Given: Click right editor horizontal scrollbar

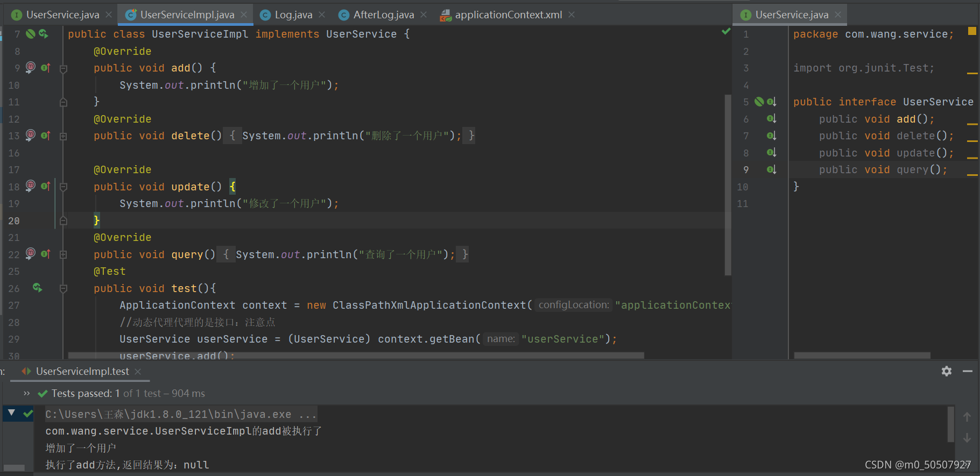Looking at the screenshot, I should [x=862, y=356].
